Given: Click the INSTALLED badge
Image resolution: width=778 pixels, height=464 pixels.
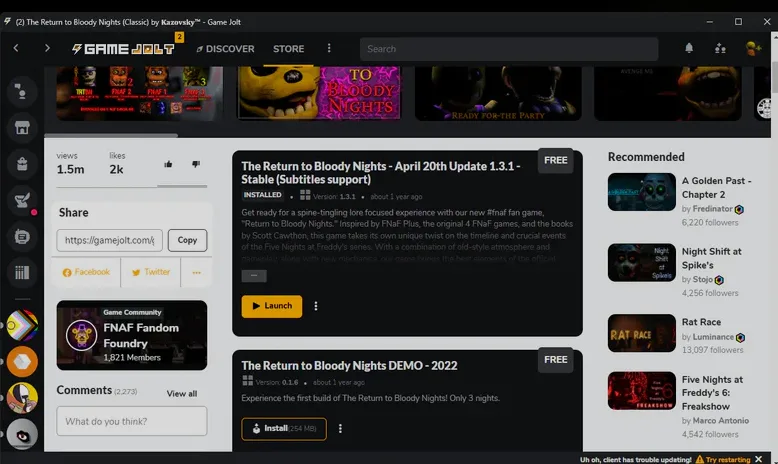Looking at the screenshot, I should tap(262, 195).
